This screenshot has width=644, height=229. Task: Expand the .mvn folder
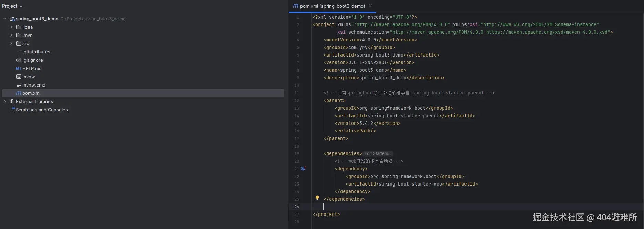click(11, 35)
